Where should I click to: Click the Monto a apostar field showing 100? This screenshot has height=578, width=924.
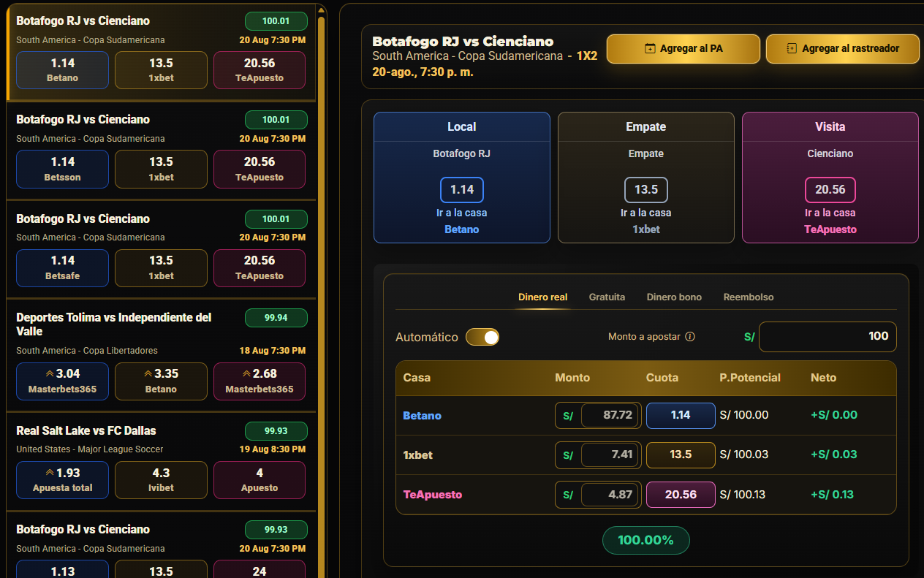coord(828,336)
